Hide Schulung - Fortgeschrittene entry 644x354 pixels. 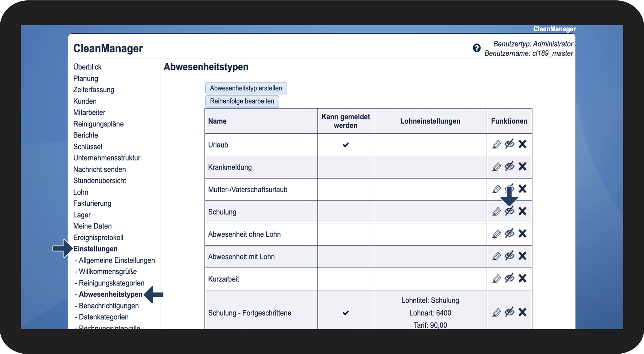coord(510,312)
